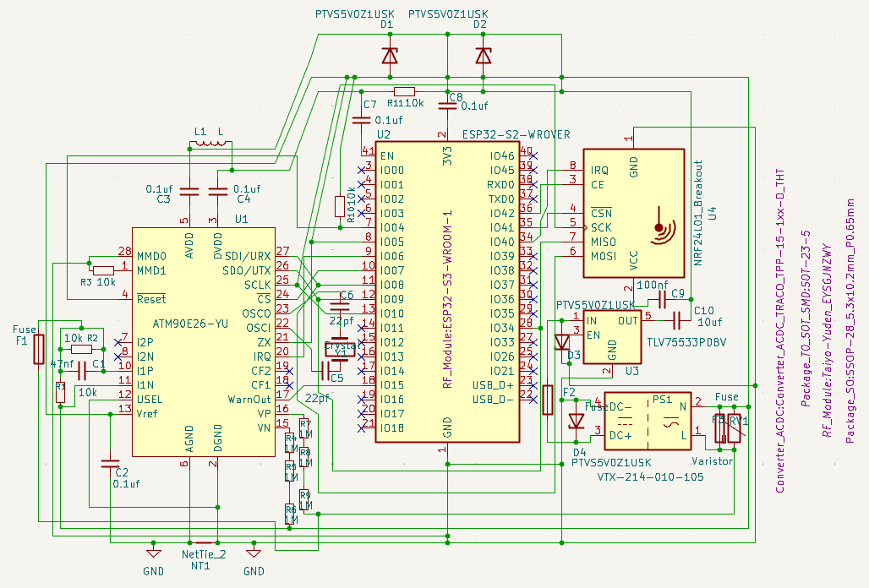Click the MOSI pin label on U4

pyautogui.click(x=603, y=256)
